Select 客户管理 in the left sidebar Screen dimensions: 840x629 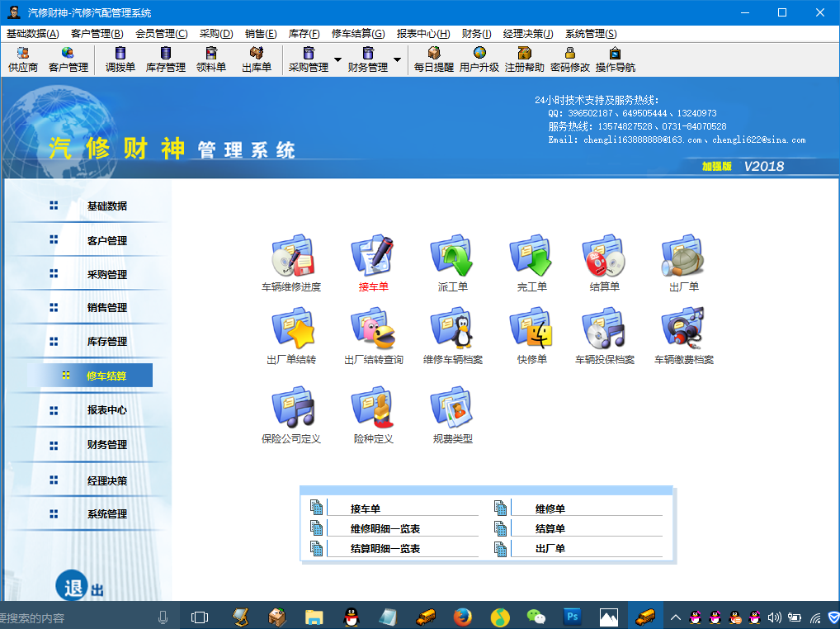click(107, 240)
